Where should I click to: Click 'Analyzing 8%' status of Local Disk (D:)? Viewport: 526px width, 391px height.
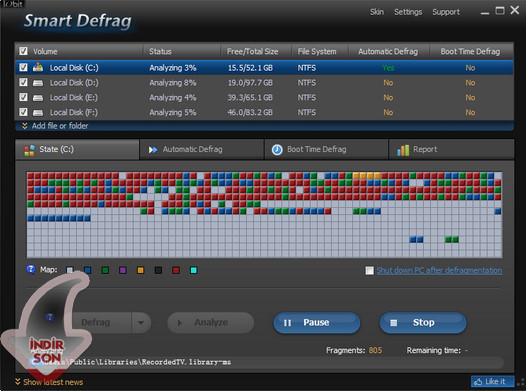click(173, 83)
